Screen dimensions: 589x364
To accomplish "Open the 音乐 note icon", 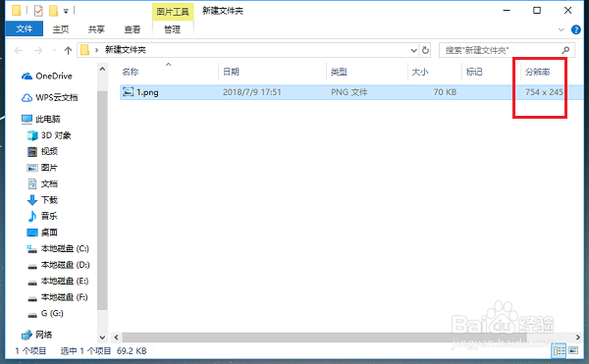I will click(x=32, y=216).
